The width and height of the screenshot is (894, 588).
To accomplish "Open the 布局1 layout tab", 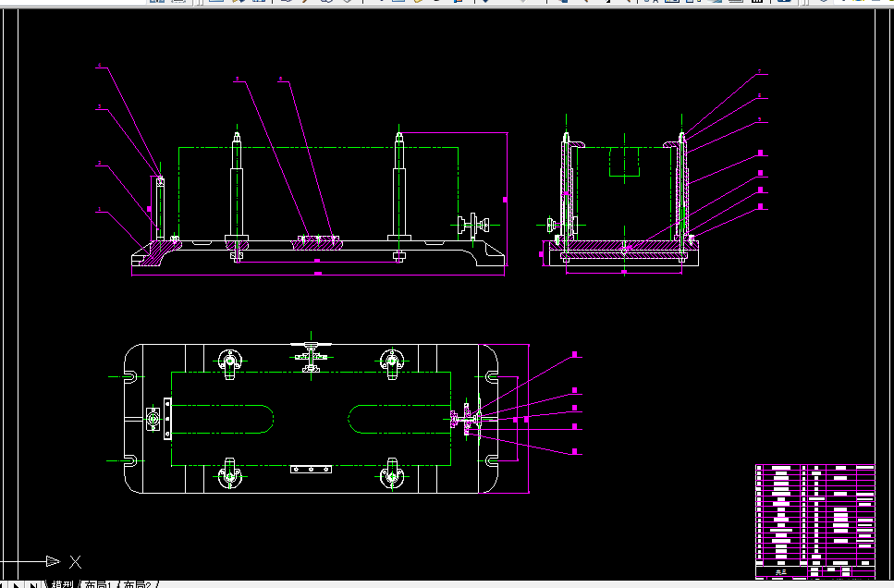I will pyautogui.click(x=98, y=584).
